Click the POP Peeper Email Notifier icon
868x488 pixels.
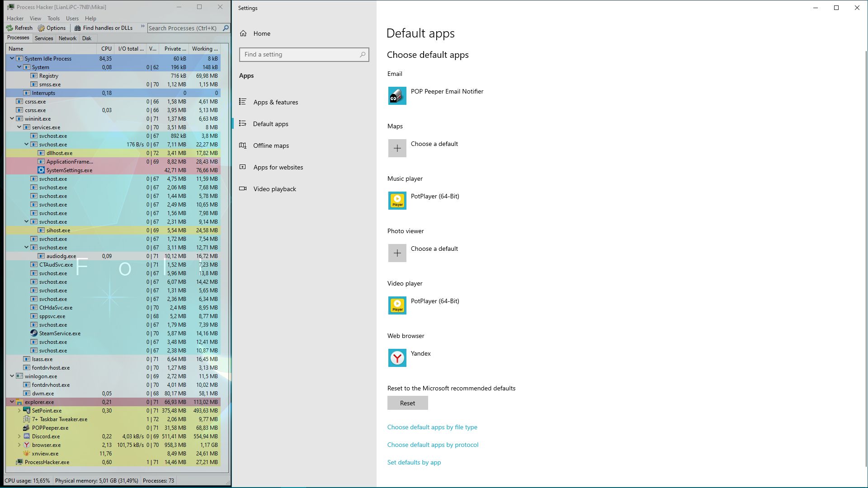[397, 96]
